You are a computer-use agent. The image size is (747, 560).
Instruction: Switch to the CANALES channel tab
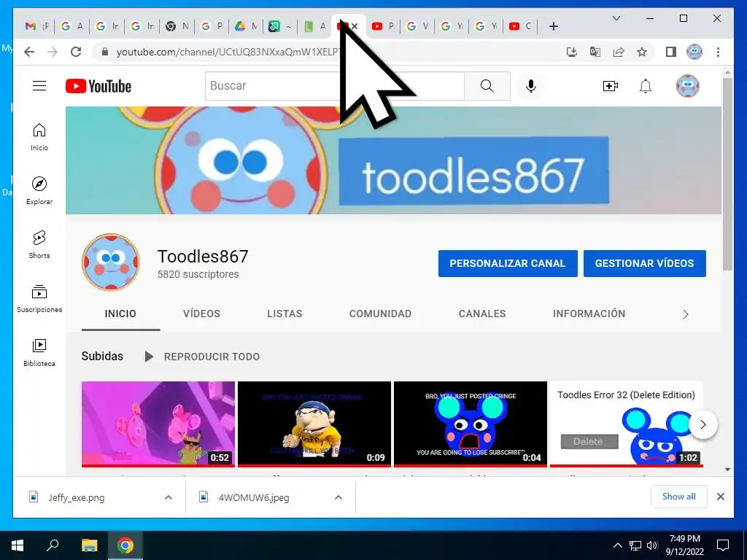coord(482,314)
